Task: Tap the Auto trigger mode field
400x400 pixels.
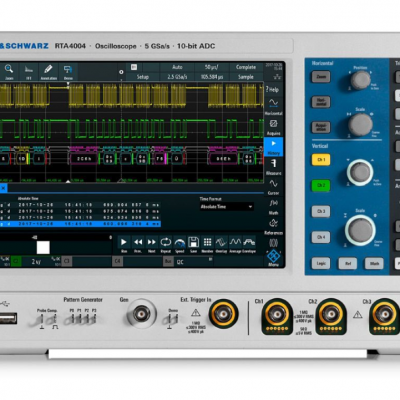Action: point(177,67)
